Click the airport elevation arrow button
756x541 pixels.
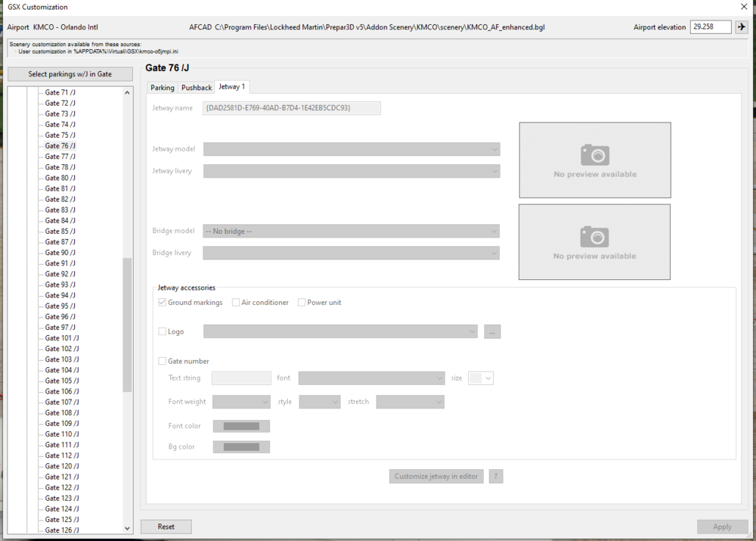point(742,27)
